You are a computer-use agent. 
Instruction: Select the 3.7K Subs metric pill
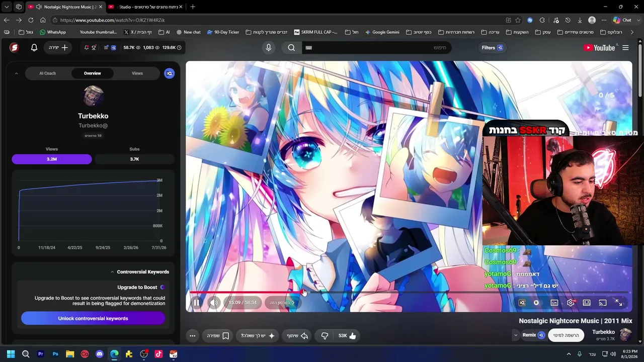point(134,159)
